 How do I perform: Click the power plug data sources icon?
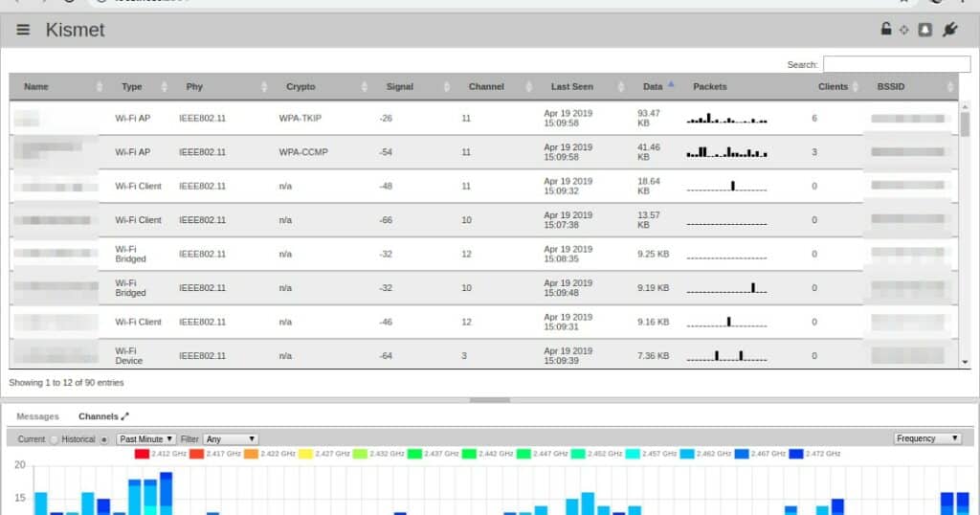[x=950, y=29]
